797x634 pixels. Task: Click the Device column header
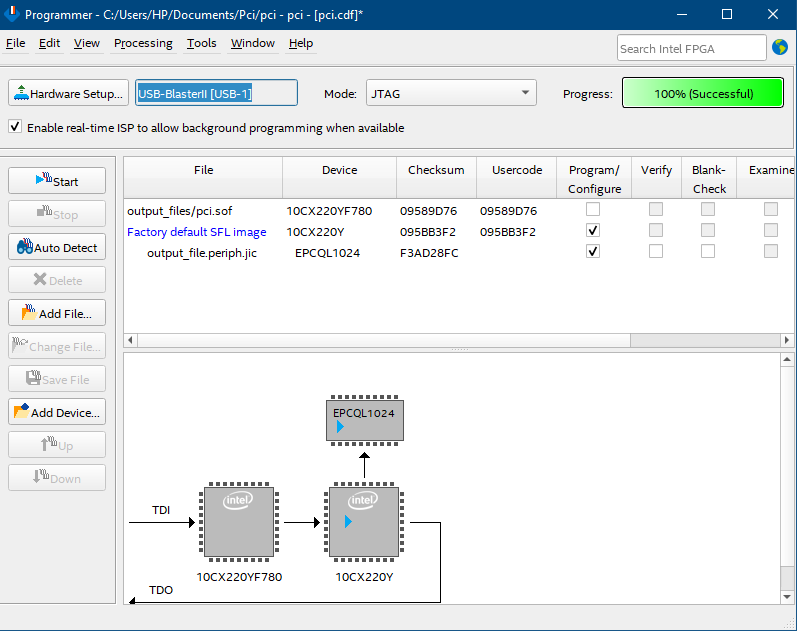click(x=340, y=178)
